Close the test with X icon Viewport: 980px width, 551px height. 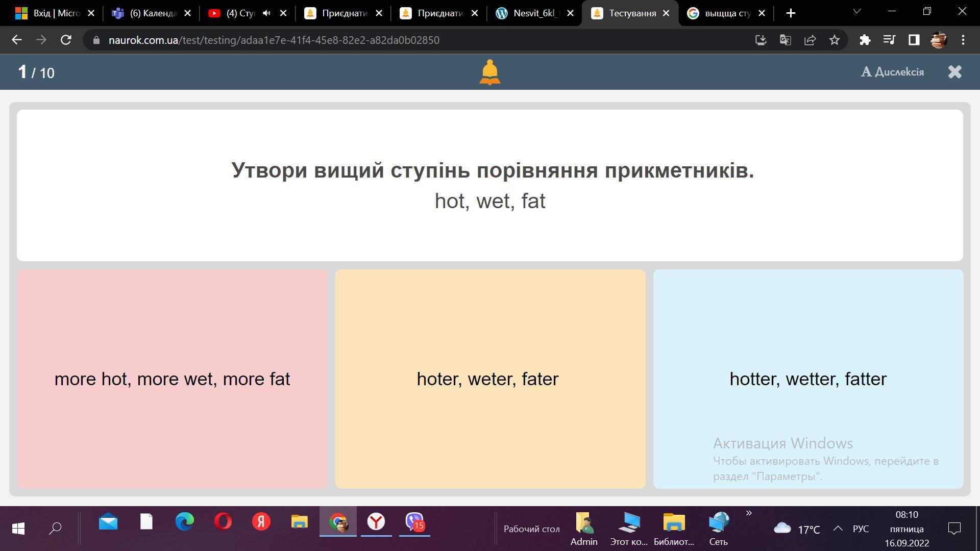(954, 72)
